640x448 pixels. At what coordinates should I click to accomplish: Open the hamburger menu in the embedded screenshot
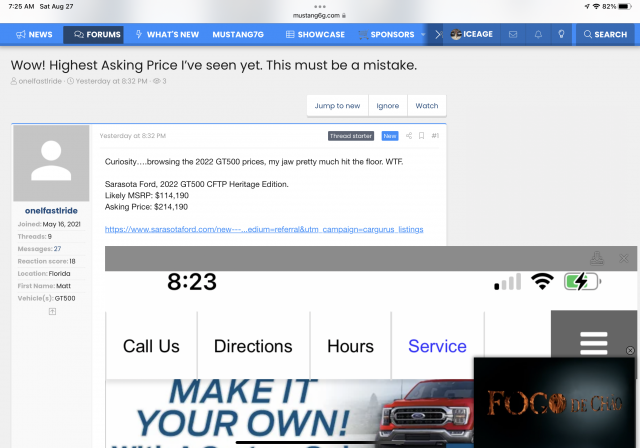coord(593,346)
